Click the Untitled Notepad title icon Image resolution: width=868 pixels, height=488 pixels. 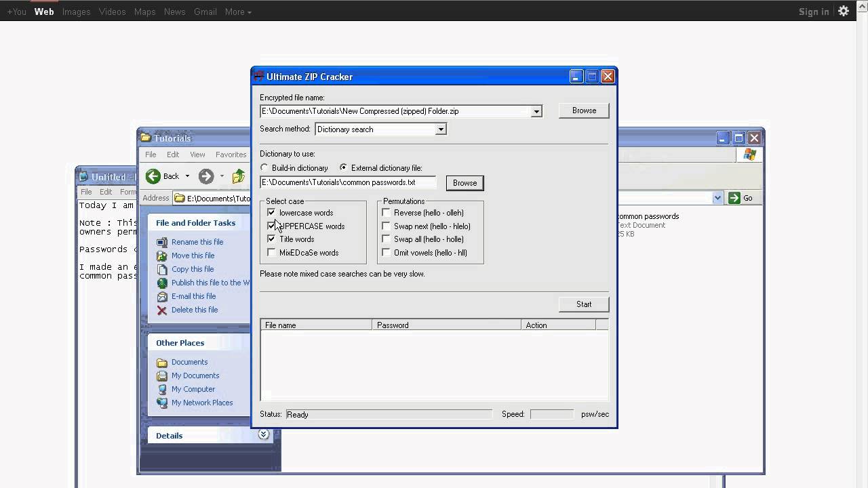[x=83, y=177]
